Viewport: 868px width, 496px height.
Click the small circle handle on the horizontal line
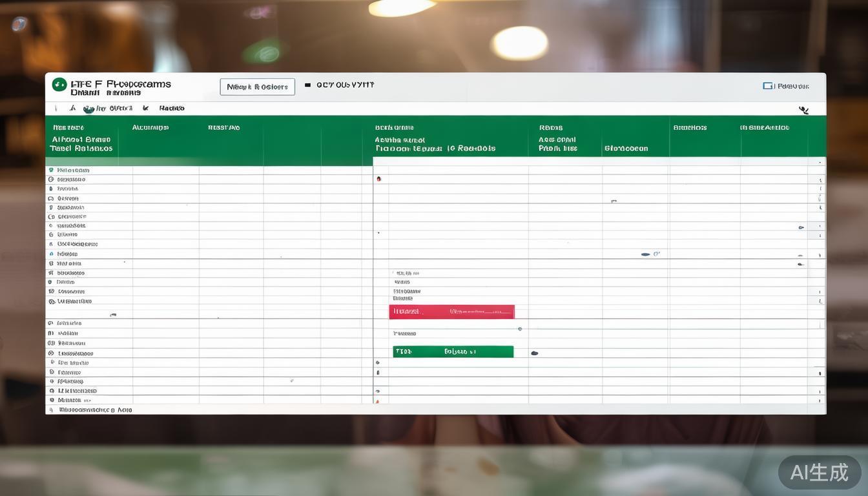[520, 329]
